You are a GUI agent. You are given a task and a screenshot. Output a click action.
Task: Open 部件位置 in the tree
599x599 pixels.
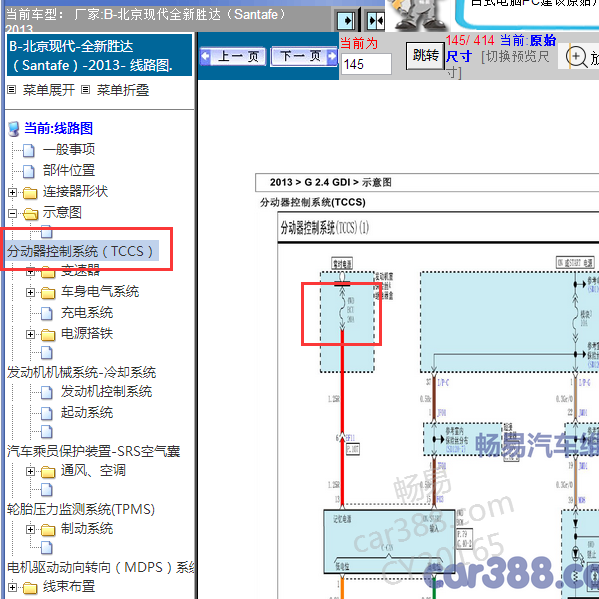[69, 170]
